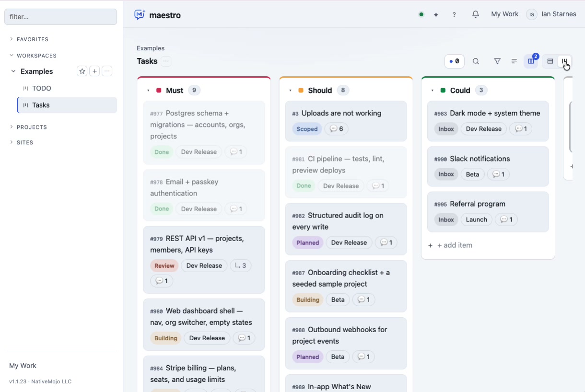585x392 pixels.
Task: Open Examples workspace more options ellipsis
Action: pos(107,71)
